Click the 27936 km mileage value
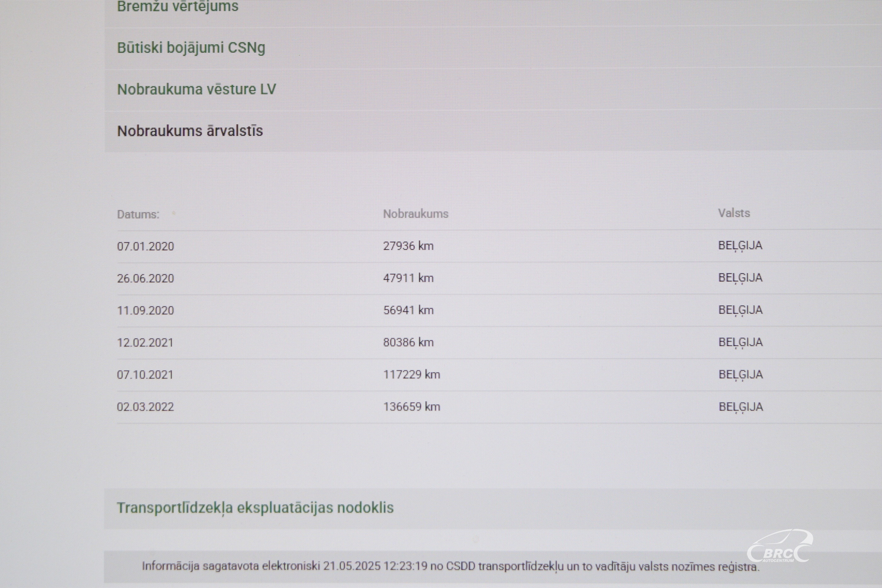 pyautogui.click(x=408, y=246)
